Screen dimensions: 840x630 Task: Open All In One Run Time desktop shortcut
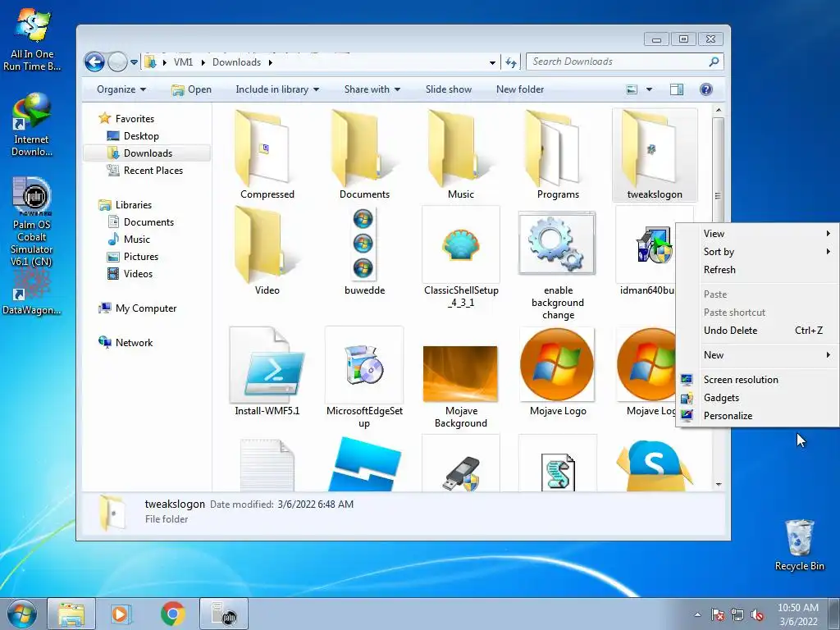click(32, 39)
